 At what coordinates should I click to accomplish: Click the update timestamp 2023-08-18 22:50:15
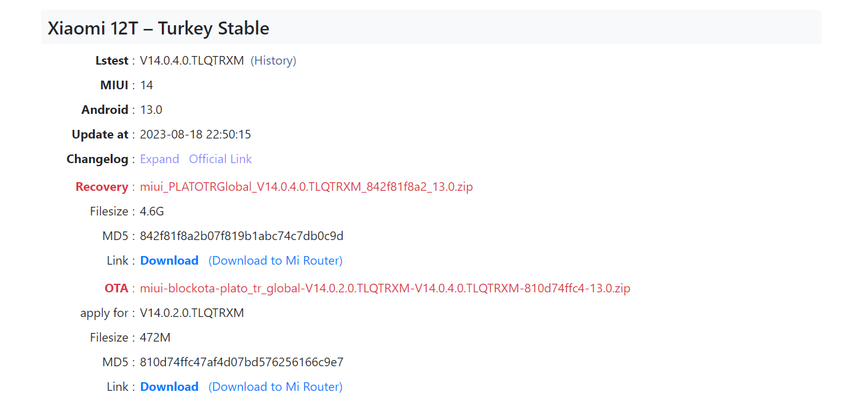[x=196, y=134]
